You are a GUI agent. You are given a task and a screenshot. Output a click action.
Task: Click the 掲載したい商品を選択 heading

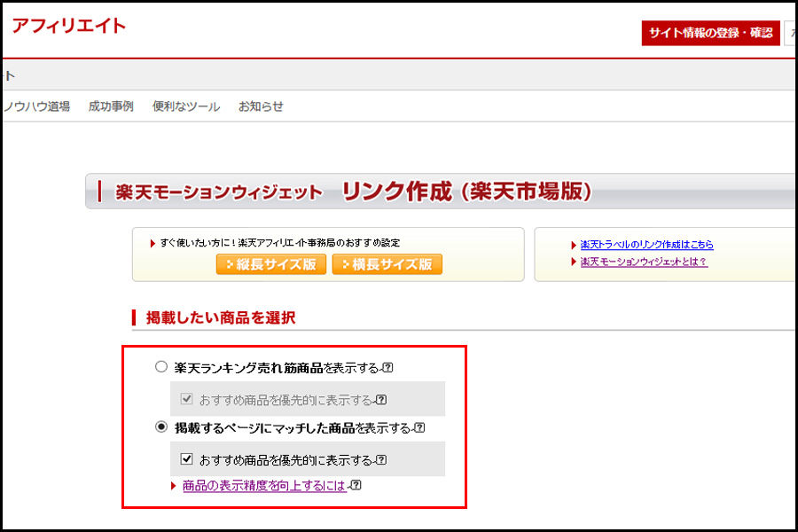coord(221,317)
